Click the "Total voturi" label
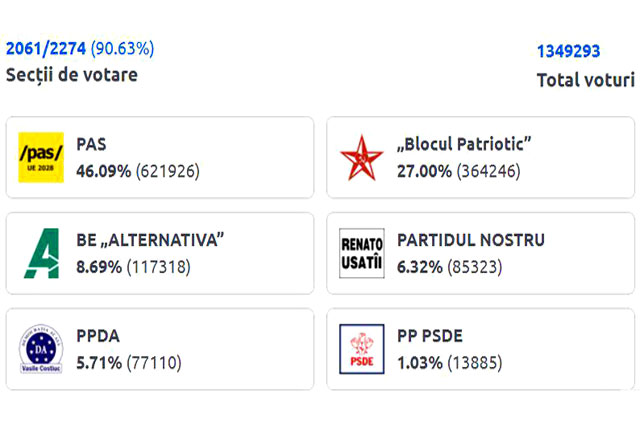The width and height of the screenshot is (640, 430). pos(585,80)
